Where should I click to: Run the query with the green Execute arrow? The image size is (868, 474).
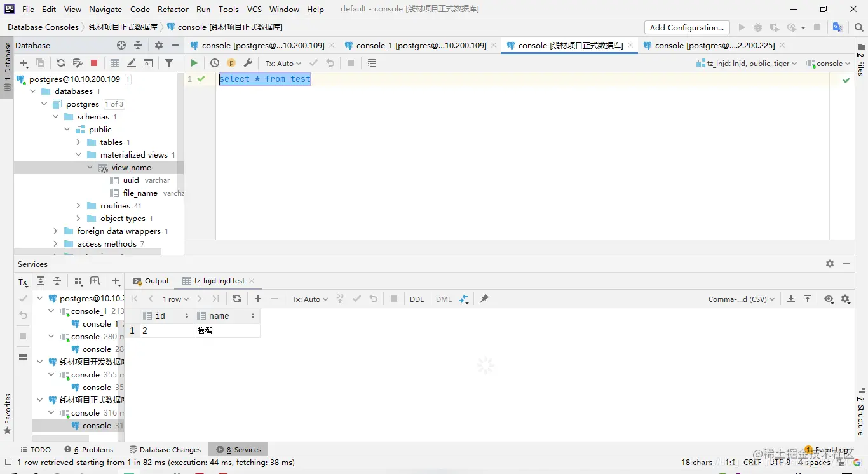tap(194, 63)
